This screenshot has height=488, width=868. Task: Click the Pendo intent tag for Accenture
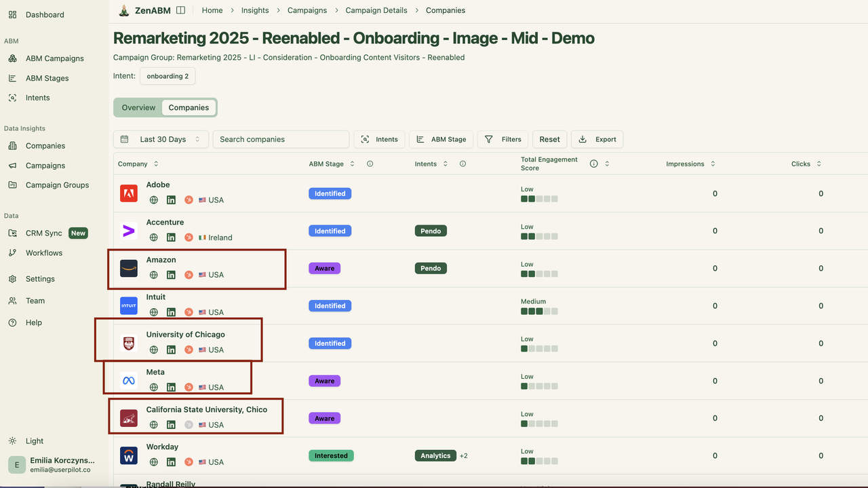pos(431,231)
